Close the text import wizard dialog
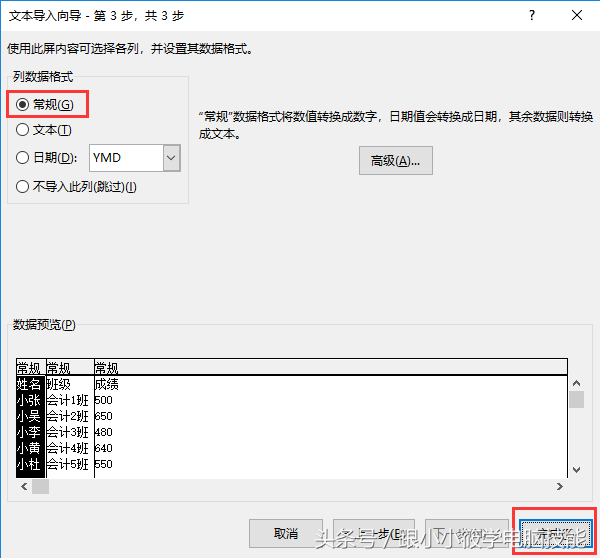The height and width of the screenshot is (558, 600). click(577, 15)
